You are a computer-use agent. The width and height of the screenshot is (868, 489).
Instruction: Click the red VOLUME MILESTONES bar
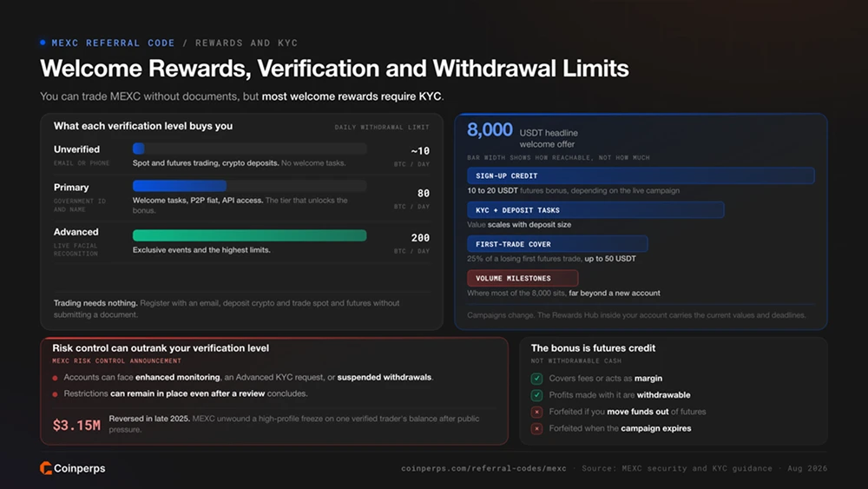[523, 278]
